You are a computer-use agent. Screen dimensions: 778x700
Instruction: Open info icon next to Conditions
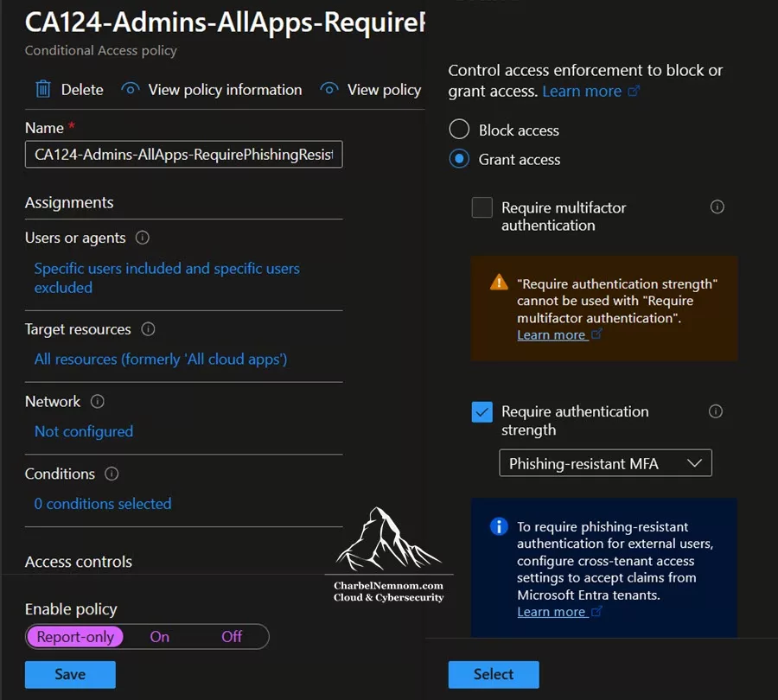(112, 474)
